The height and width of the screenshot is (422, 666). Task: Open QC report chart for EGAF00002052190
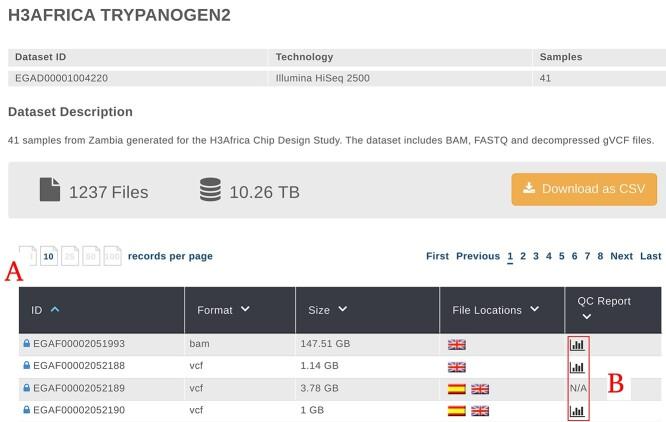(x=577, y=411)
